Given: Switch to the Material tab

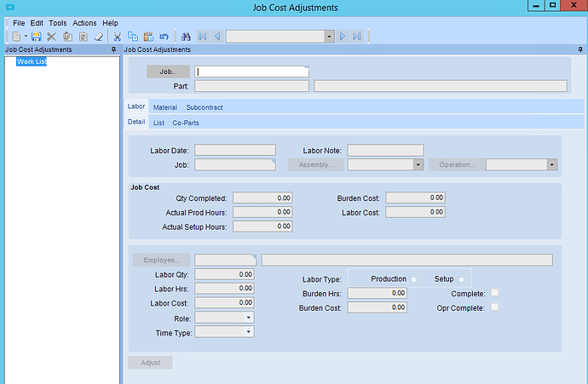Looking at the screenshot, I should (x=165, y=107).
